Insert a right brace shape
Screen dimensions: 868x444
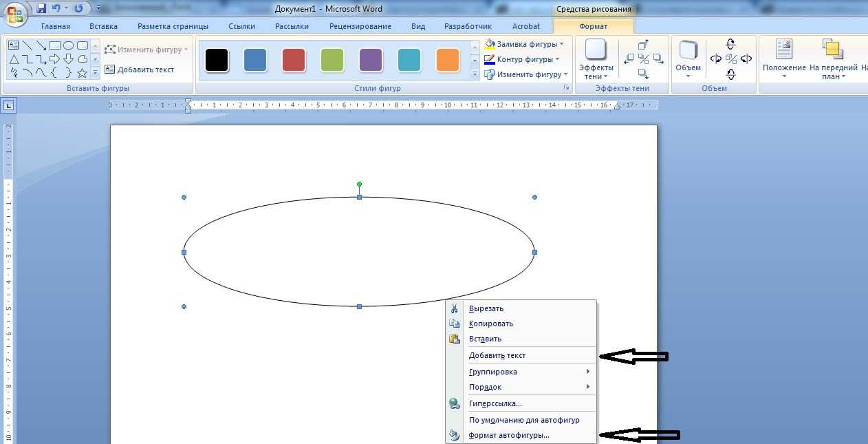tap(68, 72)
